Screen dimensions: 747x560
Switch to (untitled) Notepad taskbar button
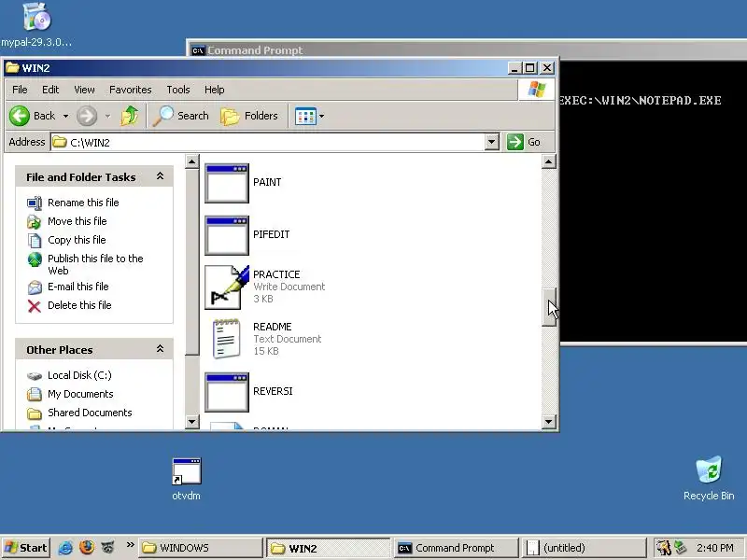(x=584, y=548)
